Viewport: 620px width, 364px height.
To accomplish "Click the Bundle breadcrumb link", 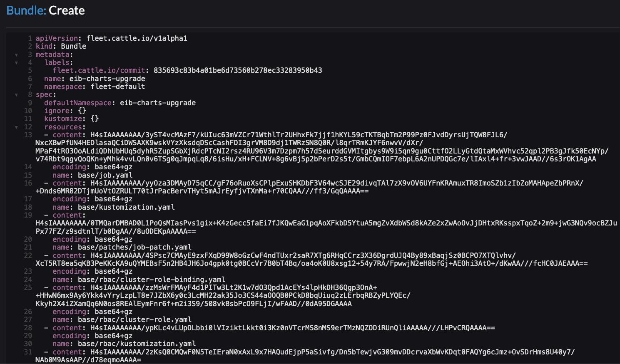I will click(26, 10).
